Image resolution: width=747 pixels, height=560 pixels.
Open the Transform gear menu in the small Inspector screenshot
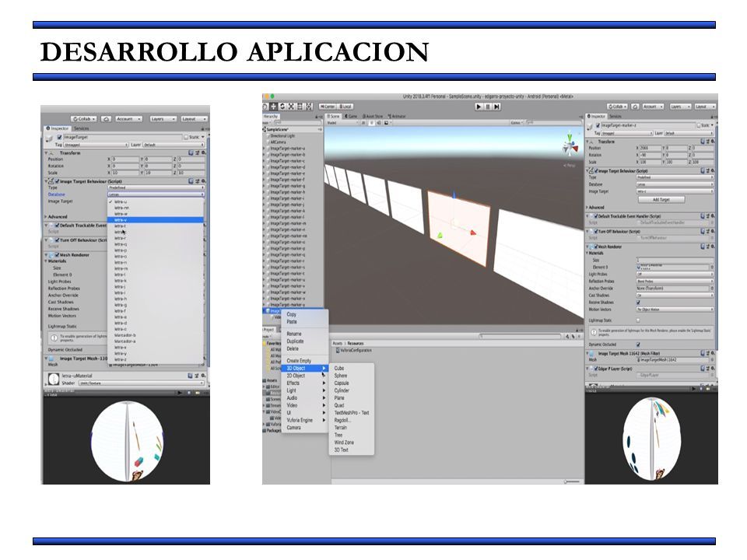coord(203,153)
